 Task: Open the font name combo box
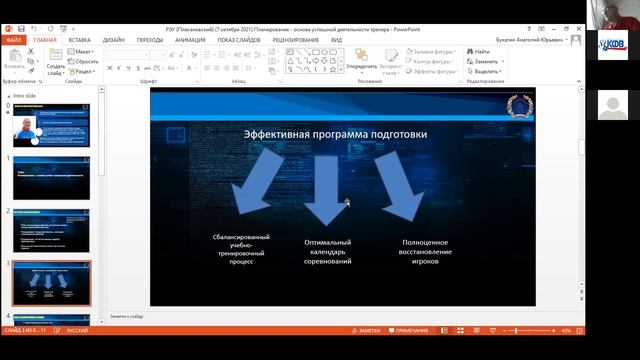tap(127, 55)
